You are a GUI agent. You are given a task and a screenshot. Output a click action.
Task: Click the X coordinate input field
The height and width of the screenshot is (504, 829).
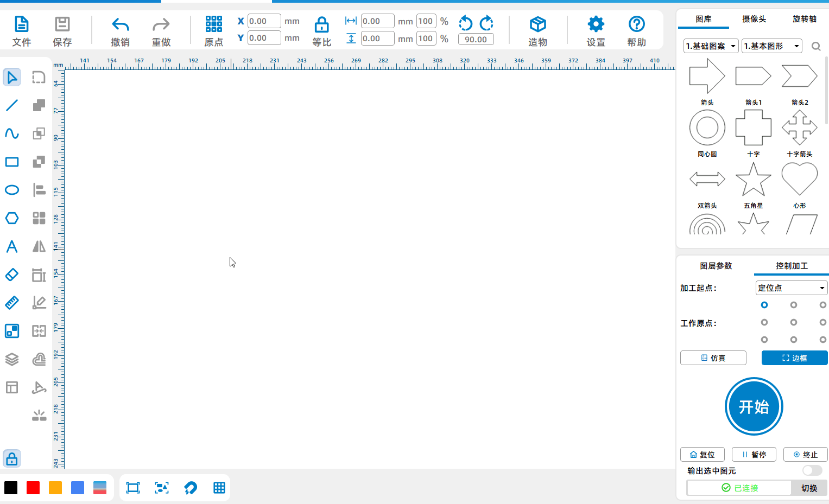[x=264, y=21]
